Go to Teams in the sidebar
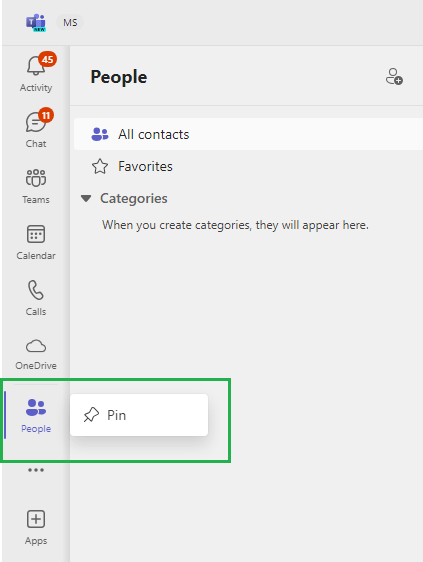 tap(36, 185)
